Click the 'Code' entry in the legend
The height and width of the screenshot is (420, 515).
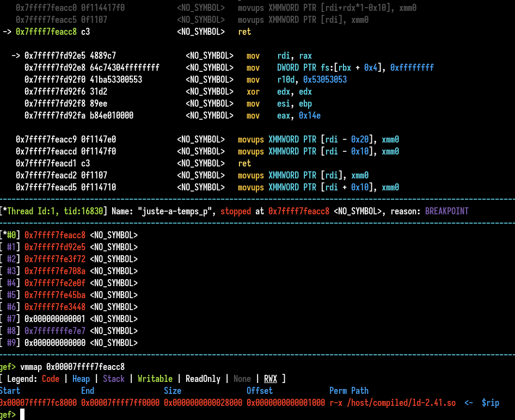click(x=51, y=379)
